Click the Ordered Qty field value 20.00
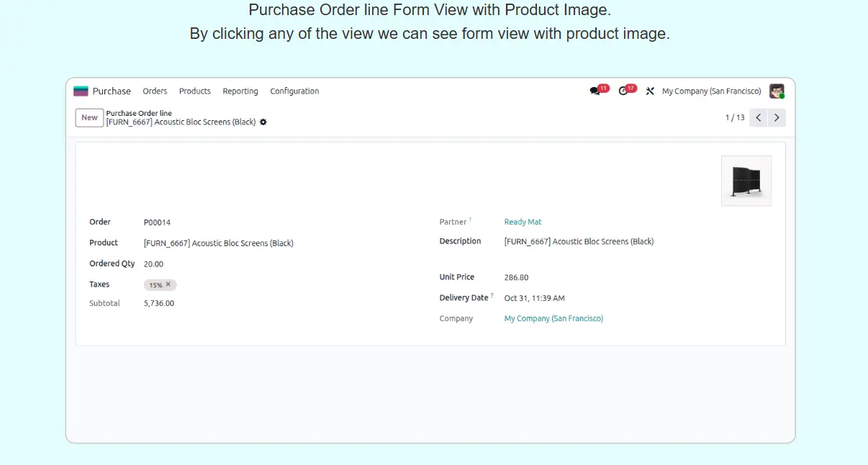The height and width of the screenshot is (465, 868). coord(153,264)
